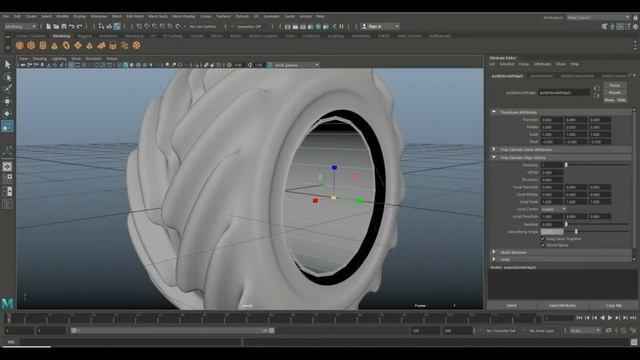Click select input connection icon beside node name
The image size is (640, 360).
597,88
